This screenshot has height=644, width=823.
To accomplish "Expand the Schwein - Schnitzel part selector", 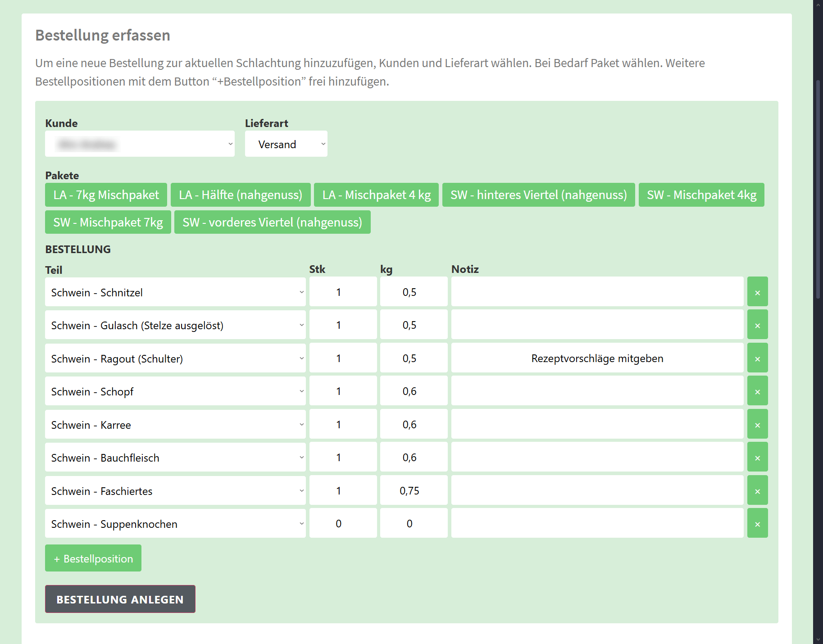I will 175,292.
